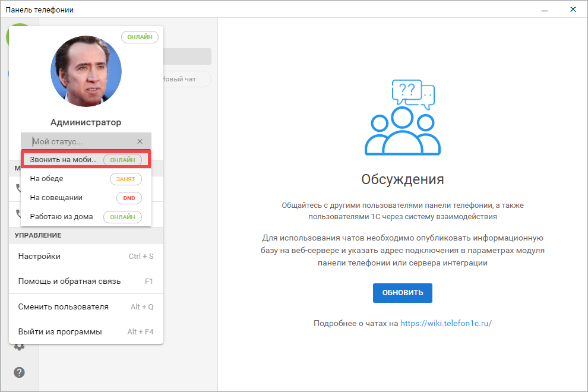This screenshot has width=588, height=392.
Task: Pick "Работаю из дома" status
Action: coord(61,217)
